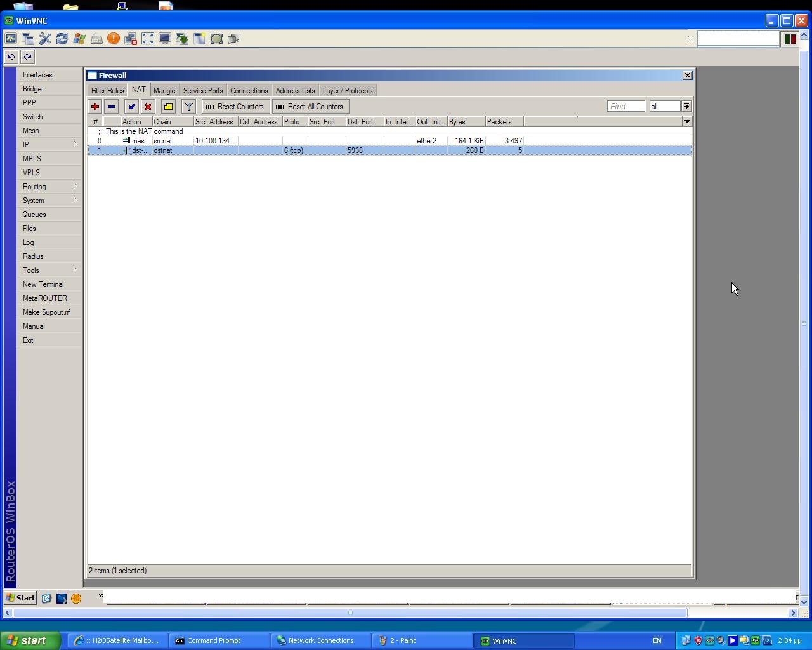
Task: Remove selected NAT rule with minus
Action: pos(112,107)
